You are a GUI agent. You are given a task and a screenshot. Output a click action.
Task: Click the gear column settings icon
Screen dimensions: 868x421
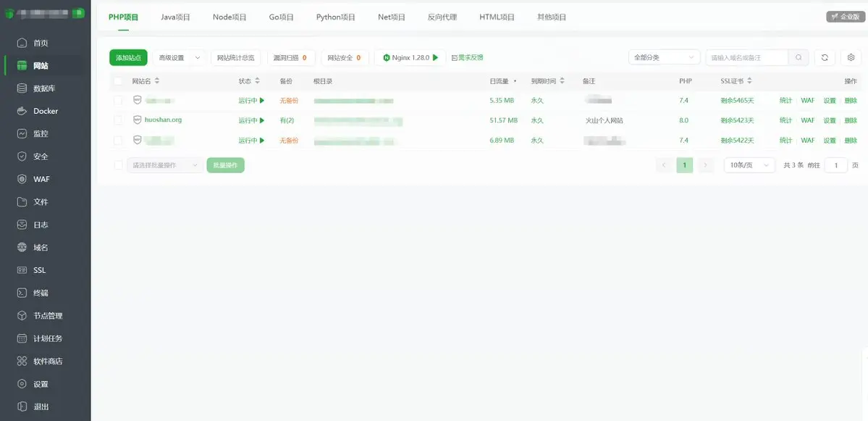coord(851,58)
